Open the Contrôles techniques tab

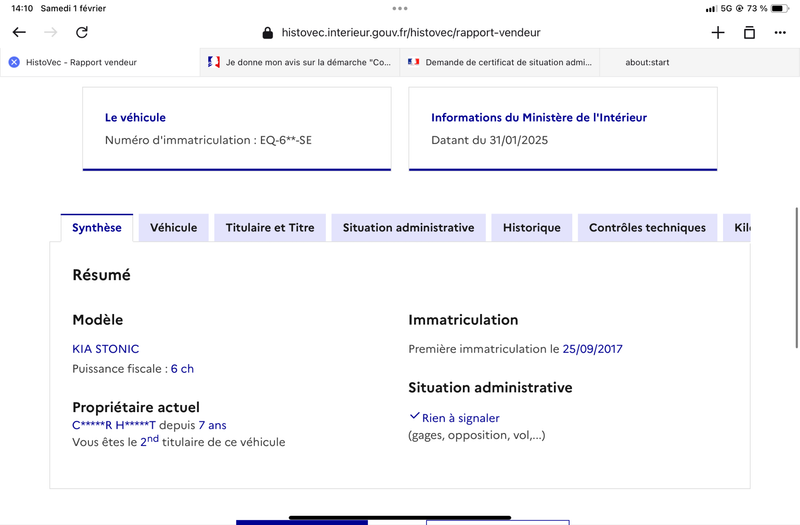647,228
